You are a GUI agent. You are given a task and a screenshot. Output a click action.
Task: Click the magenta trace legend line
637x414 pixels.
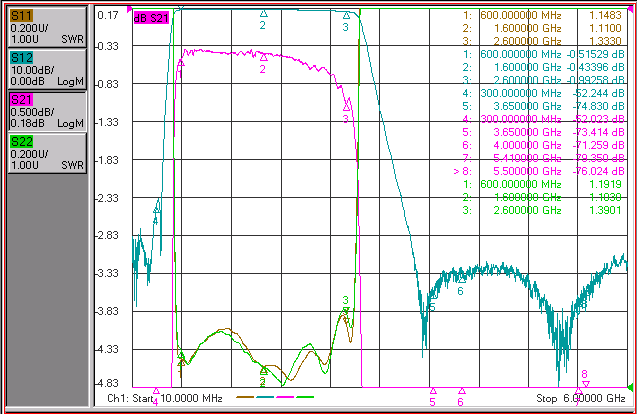(285, 397)
